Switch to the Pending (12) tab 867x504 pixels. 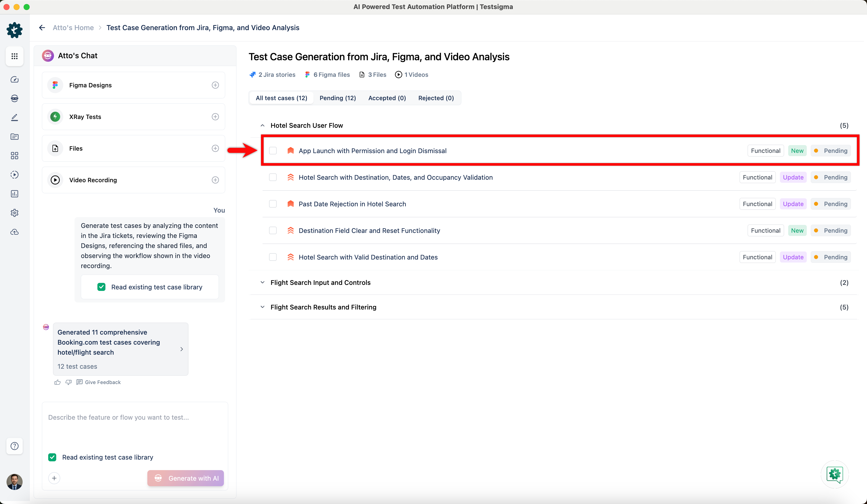[338, 98]
